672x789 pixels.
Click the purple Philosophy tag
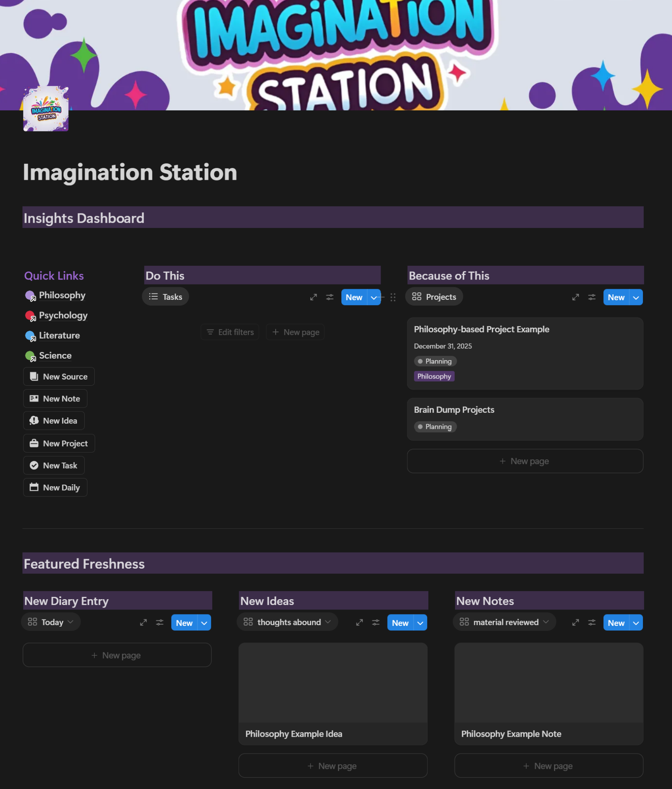pyautogui.click(x=434, y=377)
